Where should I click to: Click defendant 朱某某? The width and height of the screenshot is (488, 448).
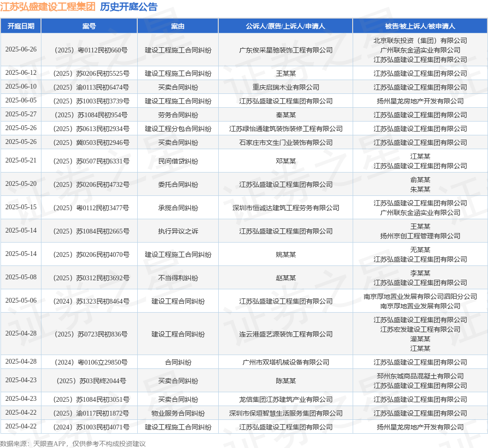pyautogui.click(x=420, y=189)
